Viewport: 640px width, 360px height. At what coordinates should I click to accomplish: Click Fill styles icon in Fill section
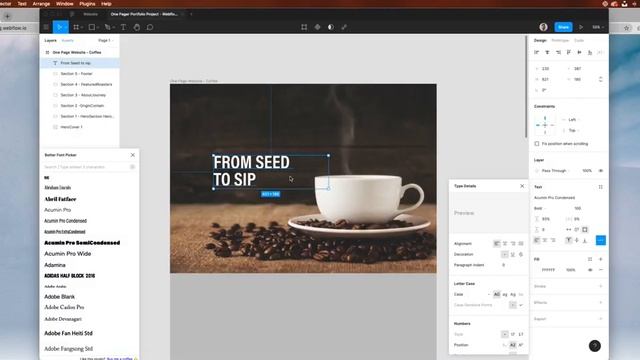point(590,259)
